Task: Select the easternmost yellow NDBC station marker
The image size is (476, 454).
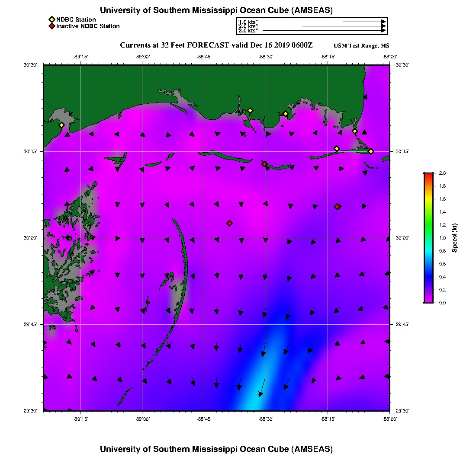Action: coord(371,151)
